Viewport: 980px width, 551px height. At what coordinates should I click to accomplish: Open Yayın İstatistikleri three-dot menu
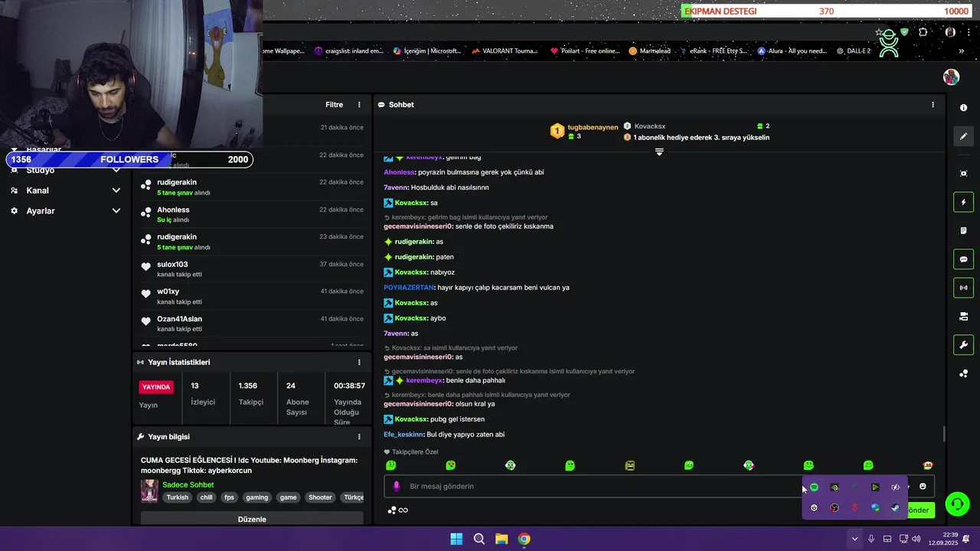click(x=359, y=362)
